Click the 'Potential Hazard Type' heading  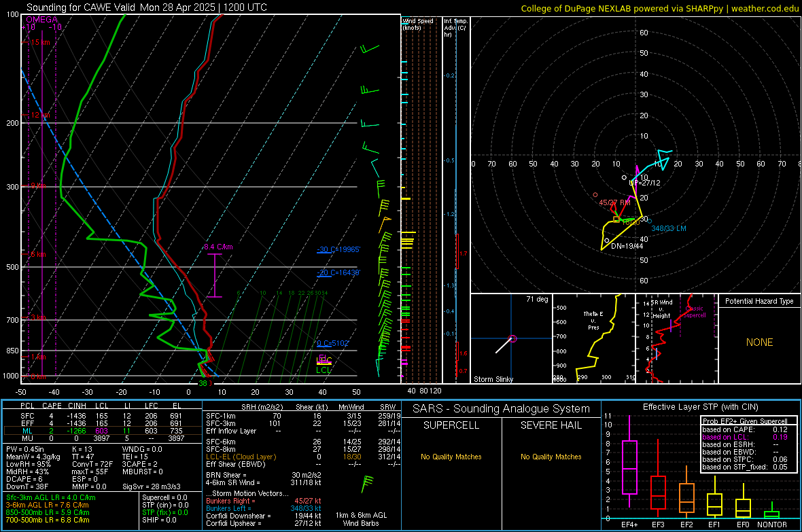(x=759, y=301)
